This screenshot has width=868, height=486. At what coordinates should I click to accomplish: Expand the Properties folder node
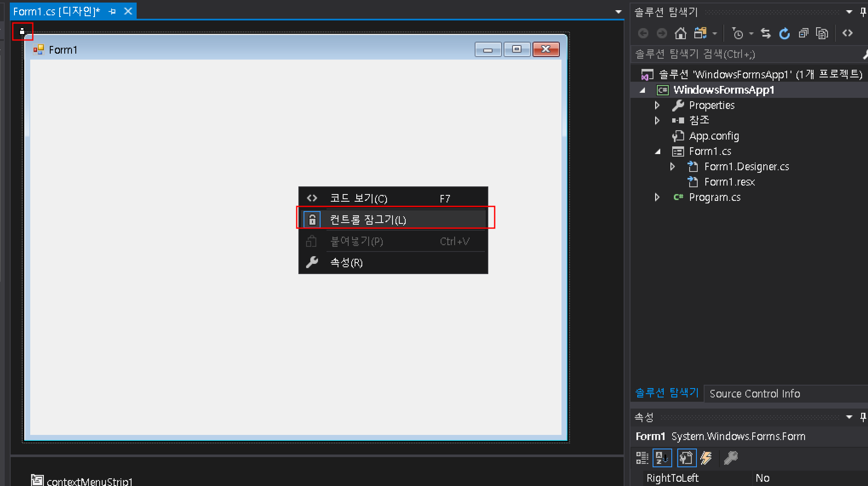click(x=657, y=105)
